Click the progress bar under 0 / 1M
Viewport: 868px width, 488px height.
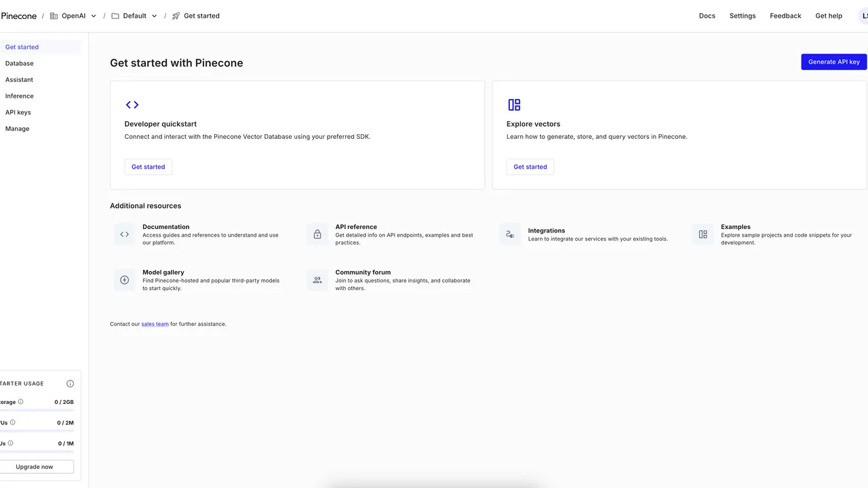[37, 451]
